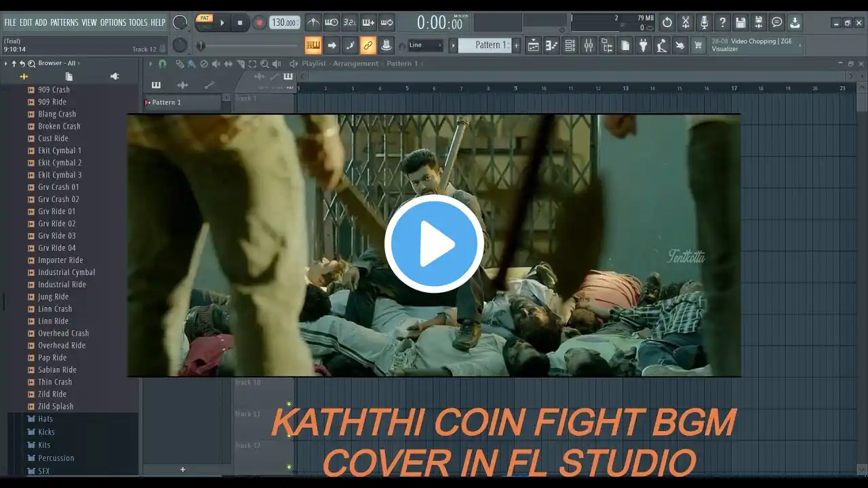Adjust the main volume knob
The image size is (868, 488).
coord(180,22)
